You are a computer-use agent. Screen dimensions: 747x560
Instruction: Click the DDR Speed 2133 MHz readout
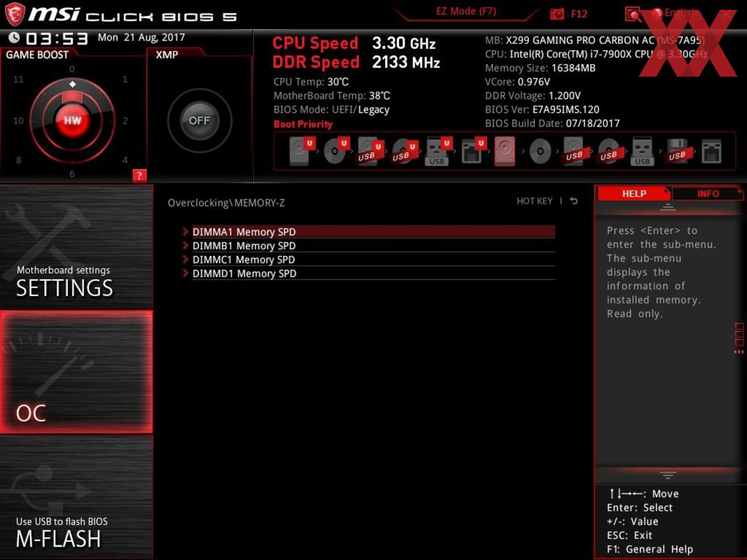(x=356, y=62)
